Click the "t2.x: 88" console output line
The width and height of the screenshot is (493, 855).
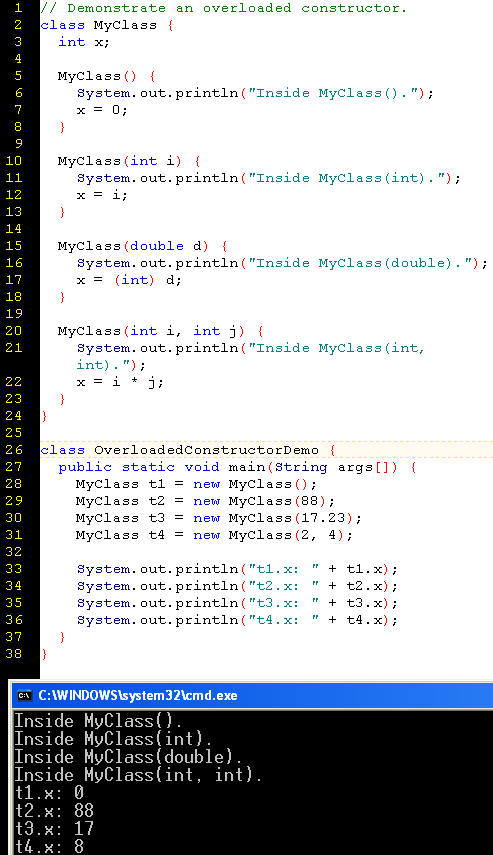(54, 810)
